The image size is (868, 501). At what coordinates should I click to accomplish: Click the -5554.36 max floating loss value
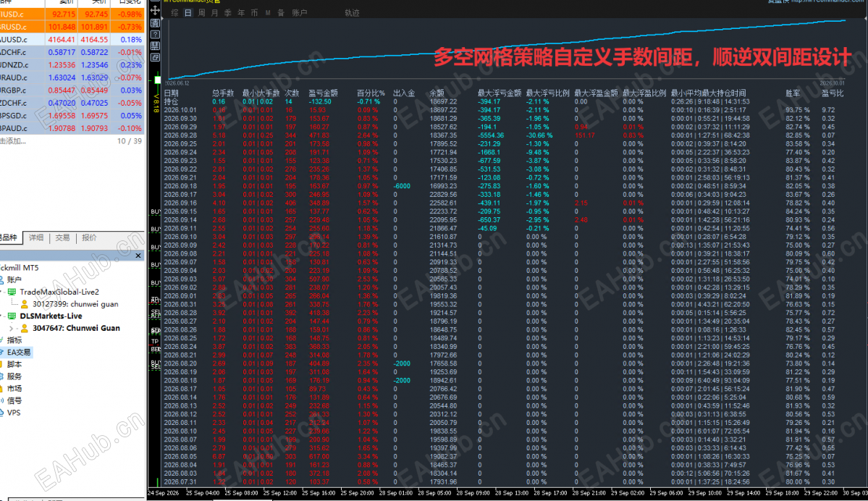tap(491, 135)
